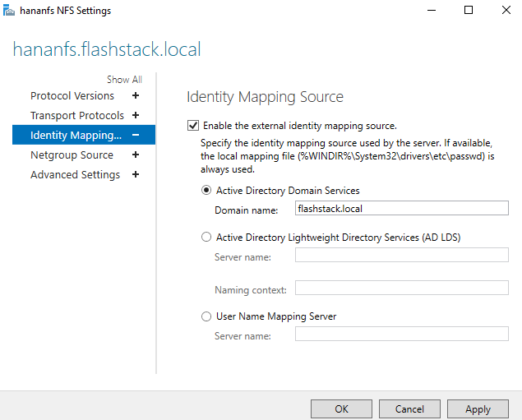The width and height of the screenshot is (522, 420).
Task: Expand the Advanced Settings section
Action: pos(136,174)
